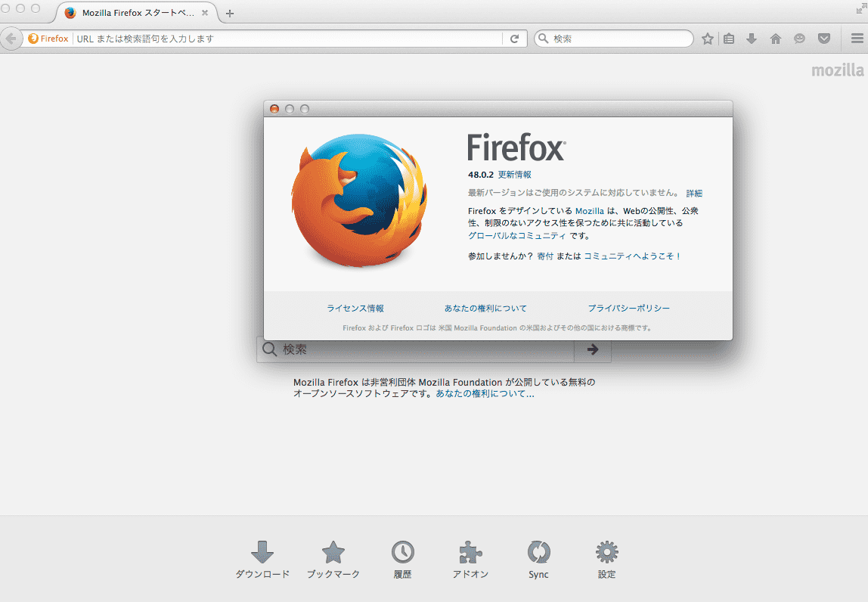The width and height of the screenshot is (868, 602).
Task: Go to home page icon
Action: click(x=776, y=39)
